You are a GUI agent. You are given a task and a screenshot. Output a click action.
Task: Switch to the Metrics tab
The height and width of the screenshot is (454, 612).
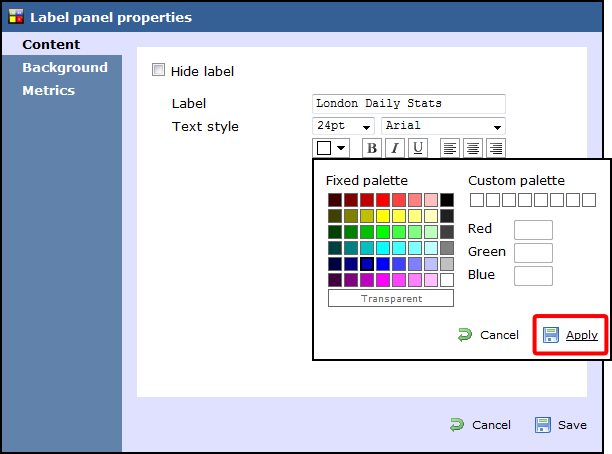(49, 91)
